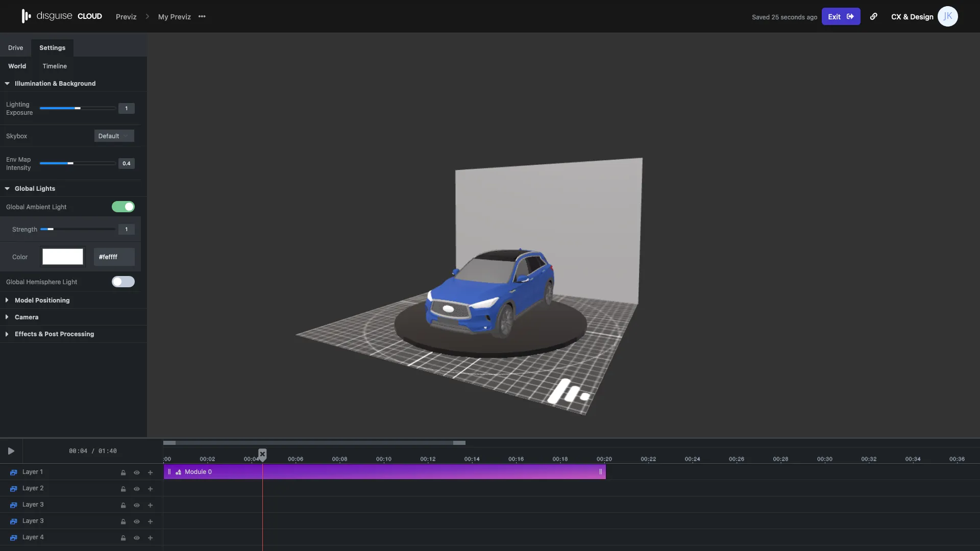The image size is (980, 551).
Task: Expand the Camera section
Action: [x=26, y=317]
